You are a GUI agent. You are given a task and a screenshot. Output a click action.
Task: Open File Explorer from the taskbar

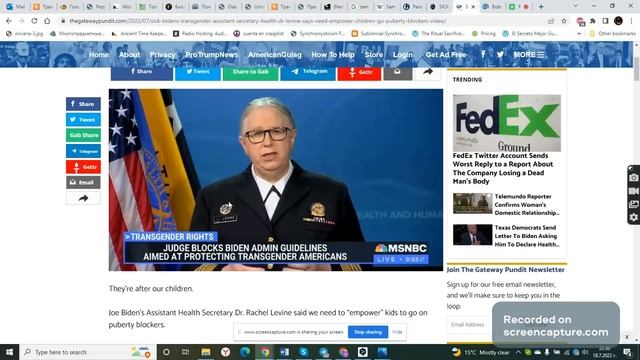(206, 352)
